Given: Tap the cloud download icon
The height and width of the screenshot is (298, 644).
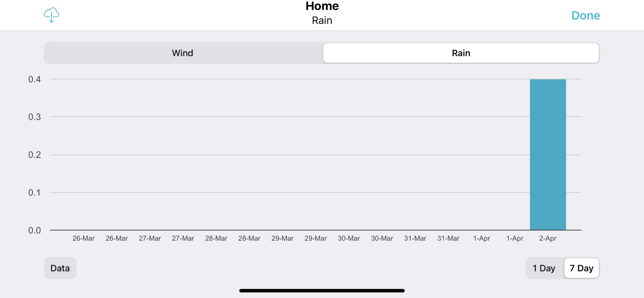Looking at the screenshot, I should [51, 15].
